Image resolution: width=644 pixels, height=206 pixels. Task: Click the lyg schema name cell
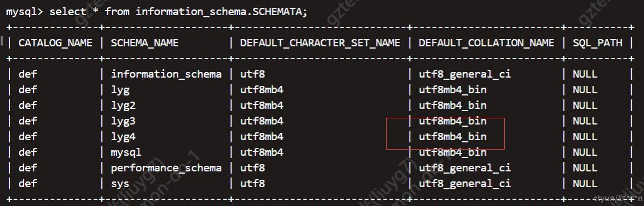(x=120, y=90)
